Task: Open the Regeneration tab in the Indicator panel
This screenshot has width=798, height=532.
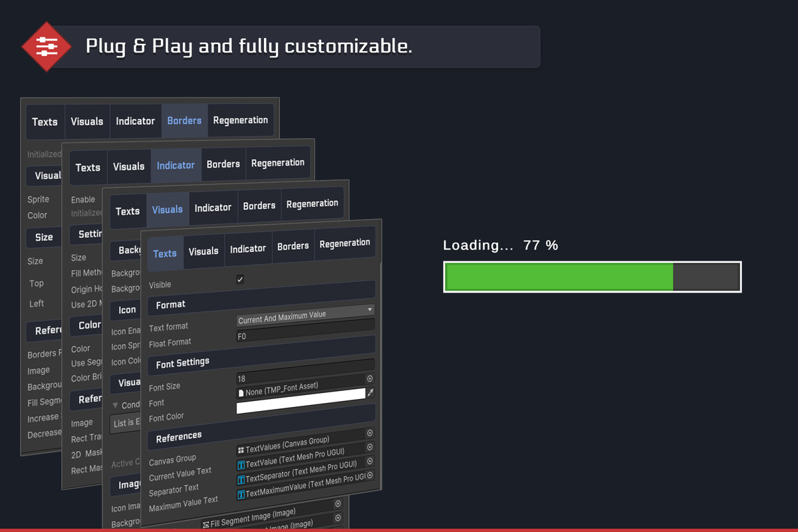Action: (278, 163)
